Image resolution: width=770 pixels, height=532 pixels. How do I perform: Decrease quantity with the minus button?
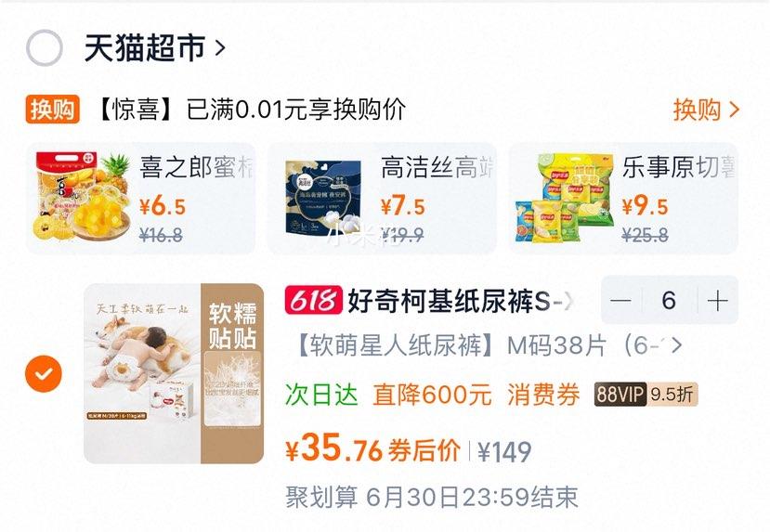(620, 301)
